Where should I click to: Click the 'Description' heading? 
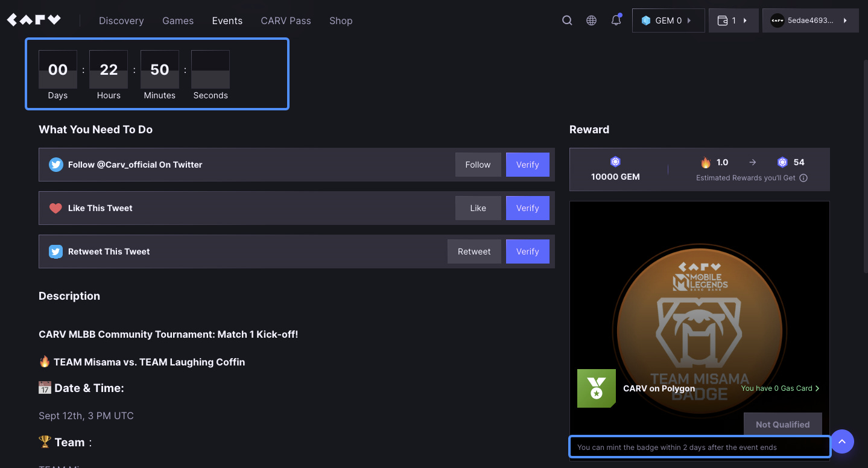[69, 296]
